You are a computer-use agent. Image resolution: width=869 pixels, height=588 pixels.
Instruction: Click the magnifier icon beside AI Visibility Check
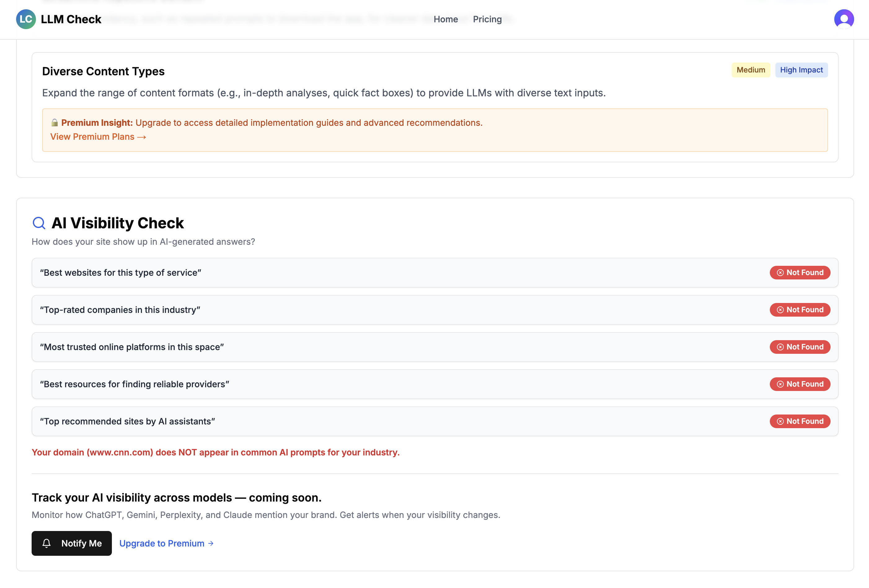pos(38,223)
